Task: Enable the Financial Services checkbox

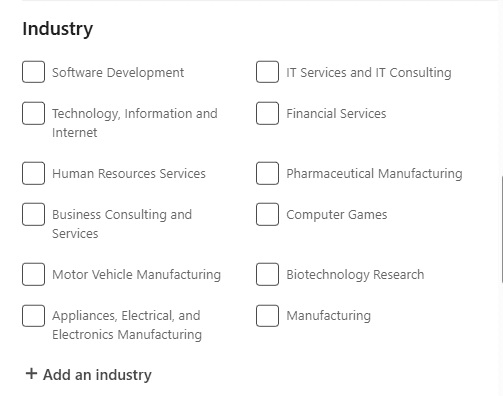Action: pyautogui.click(x=267, y=113)
